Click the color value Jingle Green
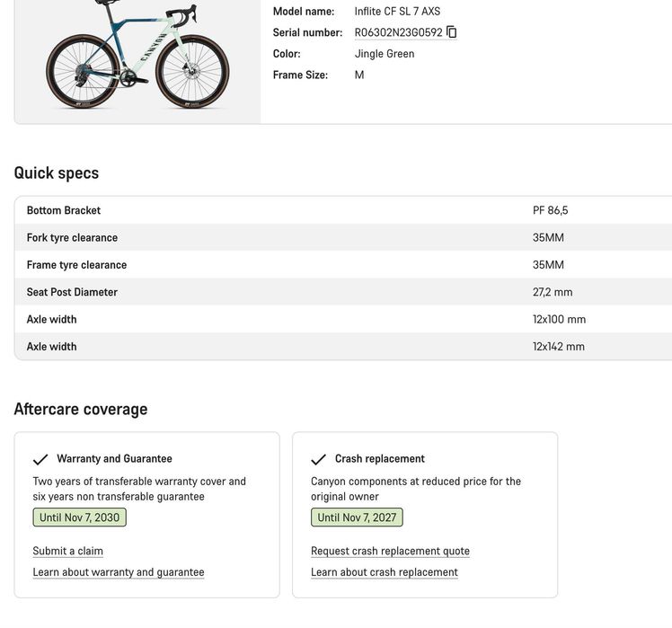 (x=385, y=54)
